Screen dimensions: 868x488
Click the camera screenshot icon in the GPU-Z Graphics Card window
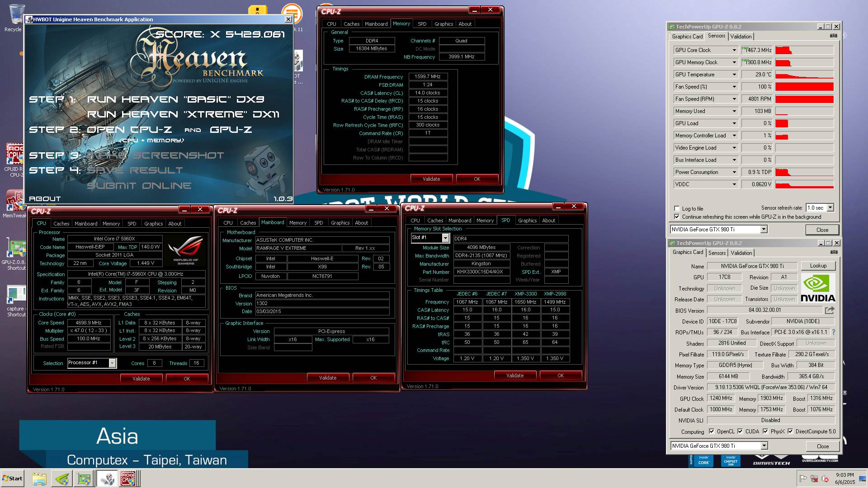point(834,252)
